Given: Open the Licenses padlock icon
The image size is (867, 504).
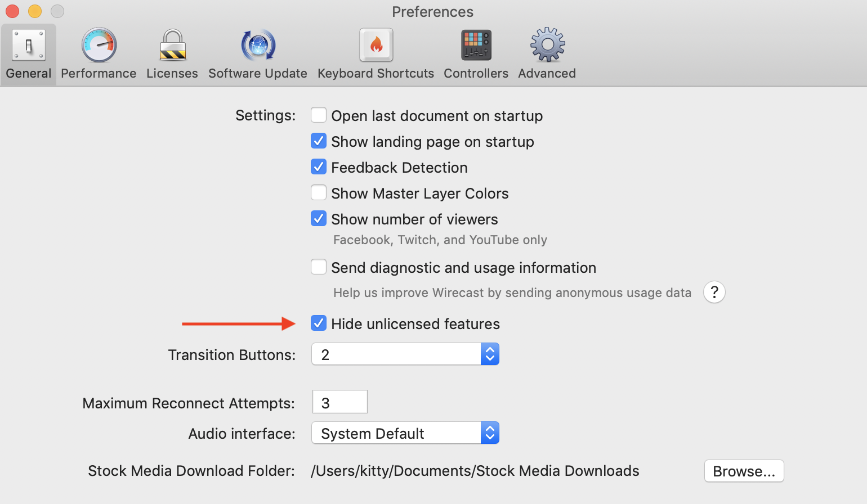Looking at the screenshot, I should click(172, 45).
